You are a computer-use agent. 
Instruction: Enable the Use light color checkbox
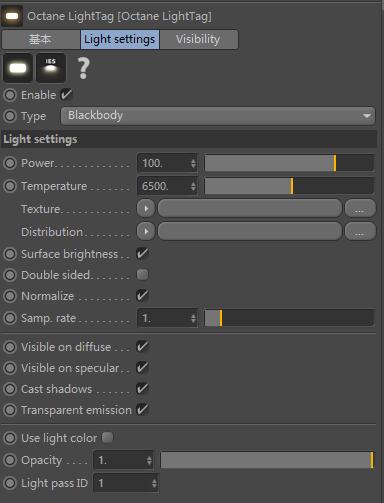pyautogui.click(x=107, y=437)
